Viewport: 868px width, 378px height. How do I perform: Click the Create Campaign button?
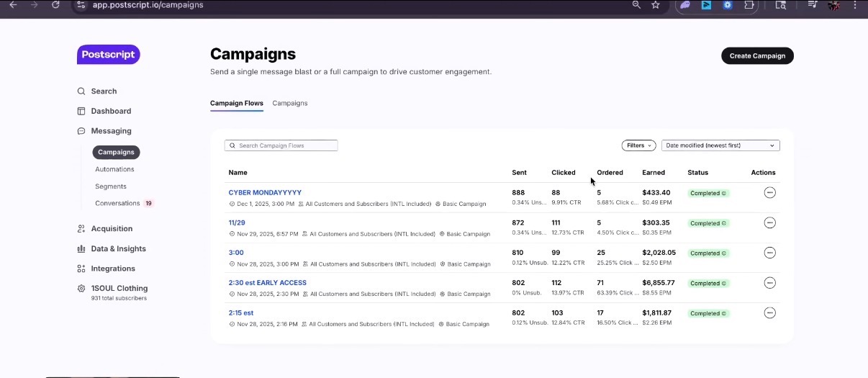pos(757,56)
